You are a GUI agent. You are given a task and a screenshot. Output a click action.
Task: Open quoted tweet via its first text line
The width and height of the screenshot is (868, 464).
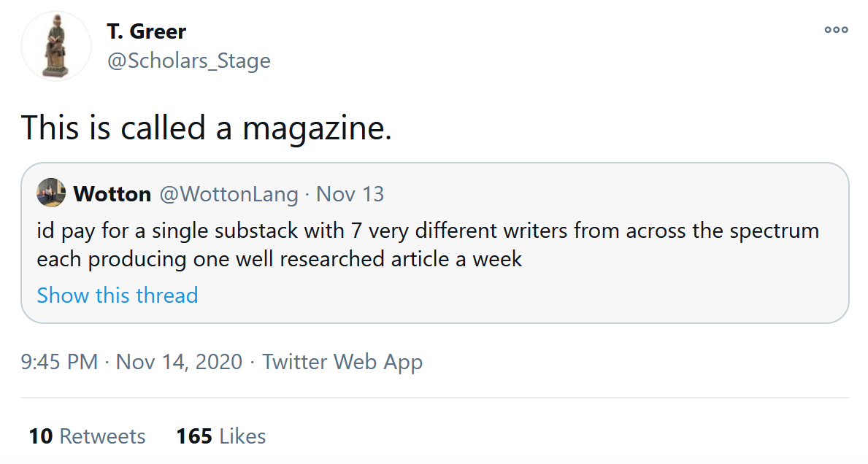coord(428,231)
